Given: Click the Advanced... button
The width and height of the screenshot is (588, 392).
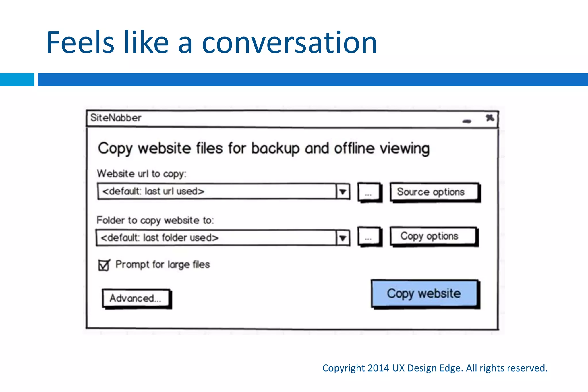Looking at the screenshot, I should coord(137,299).
